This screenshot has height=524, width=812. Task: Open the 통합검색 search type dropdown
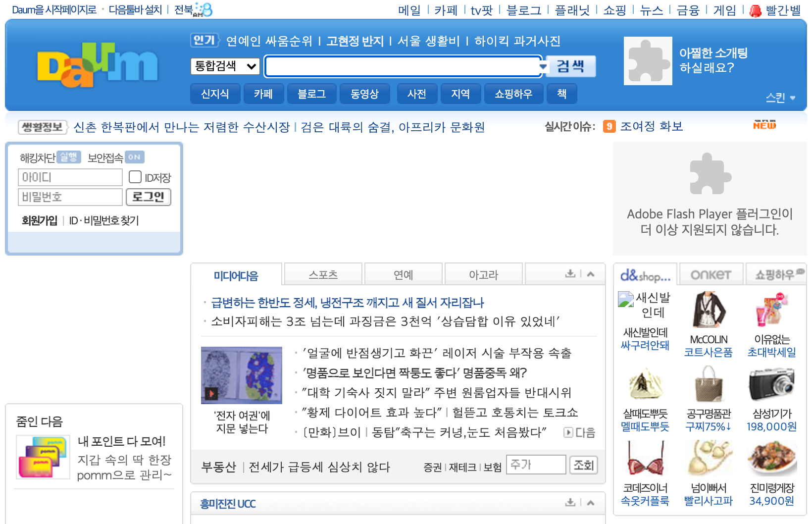tap(225, 66)
